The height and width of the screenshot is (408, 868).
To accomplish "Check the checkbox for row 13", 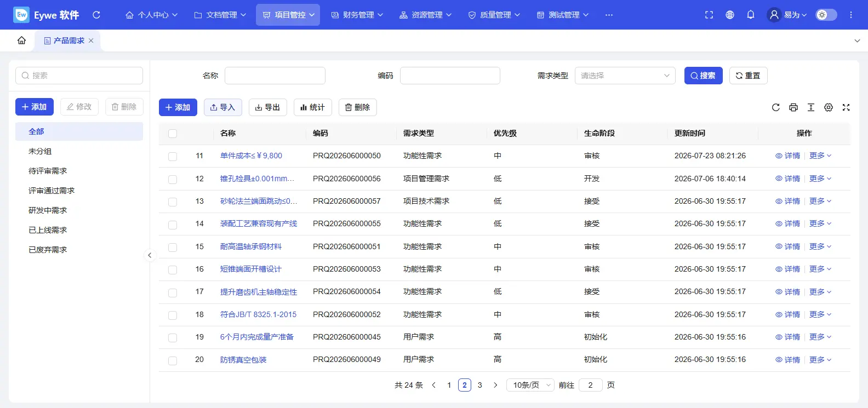I will point(173,202).
